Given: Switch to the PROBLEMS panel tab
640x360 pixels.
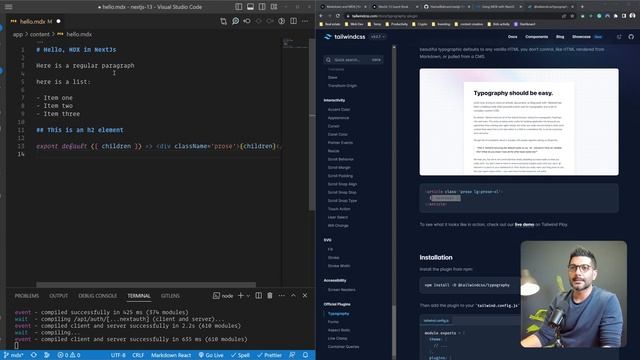Looking at the screenshot, I should 27,296.
